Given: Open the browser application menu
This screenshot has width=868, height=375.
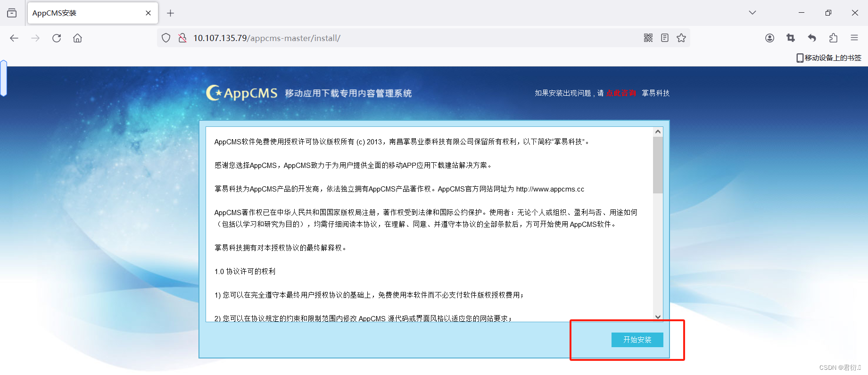Looking at the screenshot, I should point(854,38).
